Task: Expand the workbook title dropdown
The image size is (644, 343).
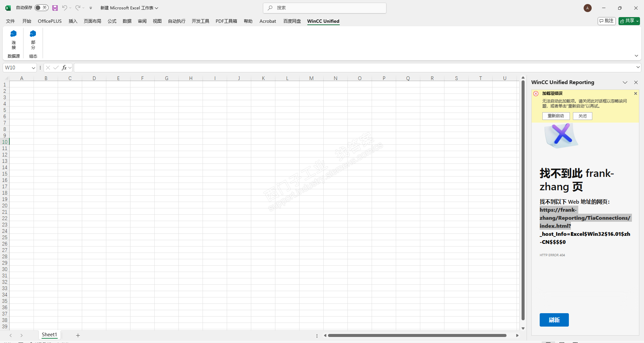Action: (157, 8)
